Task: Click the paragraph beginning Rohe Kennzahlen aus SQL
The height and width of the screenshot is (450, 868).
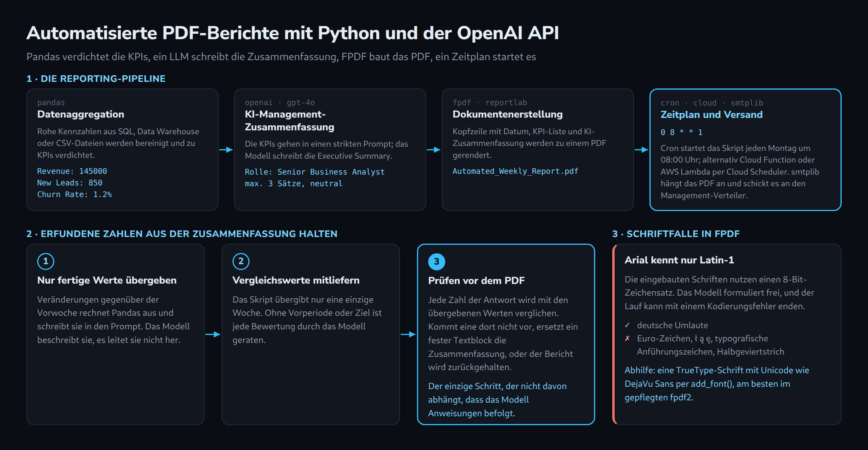Action: pyautogui.click(x=118, y=143)
